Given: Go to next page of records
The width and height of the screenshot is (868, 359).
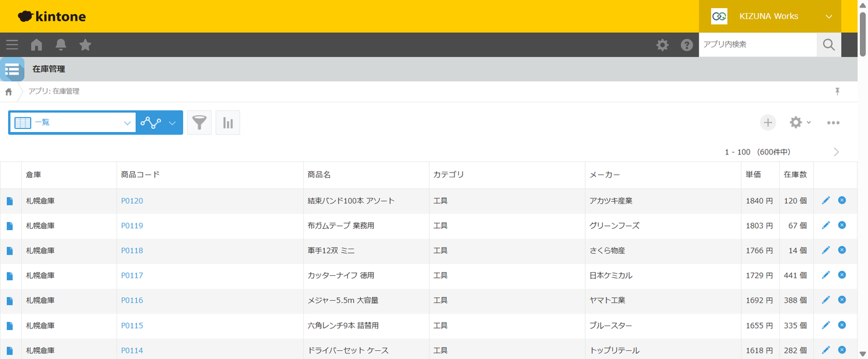Looking at the screenshot, I should pyautogui.click(x=836, y=152).
